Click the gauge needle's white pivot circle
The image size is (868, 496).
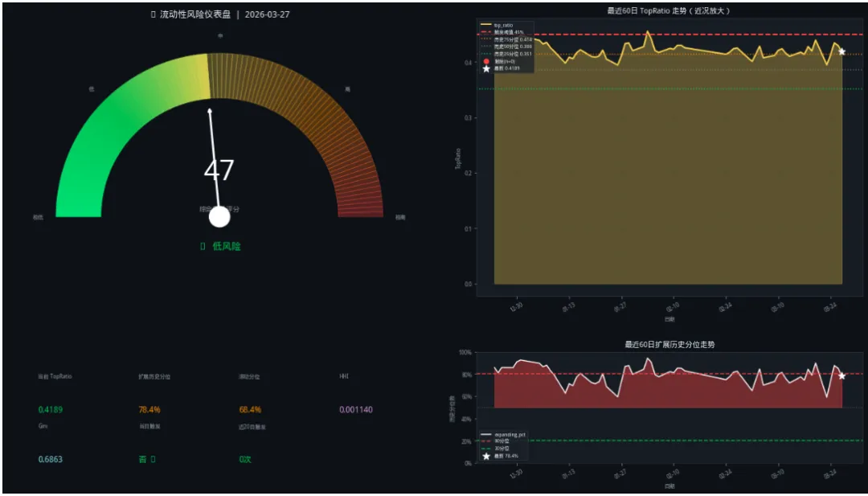[x=219, y=217]
